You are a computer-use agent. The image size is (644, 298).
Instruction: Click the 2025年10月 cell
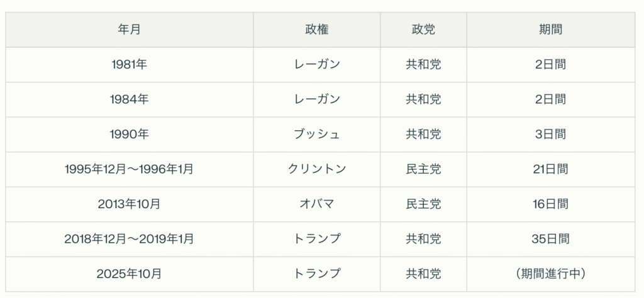pos(129,273)
